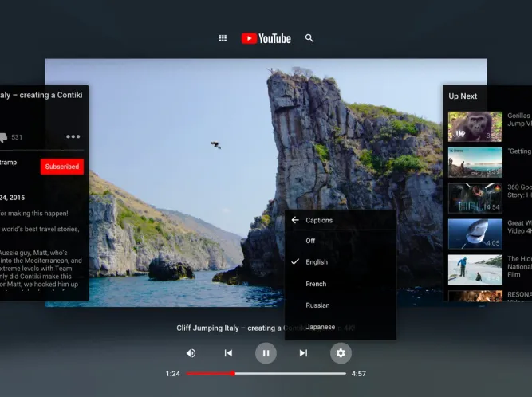Click the cliff jumper in video
This screenshot has height=397, width=532.
[216, 145]
